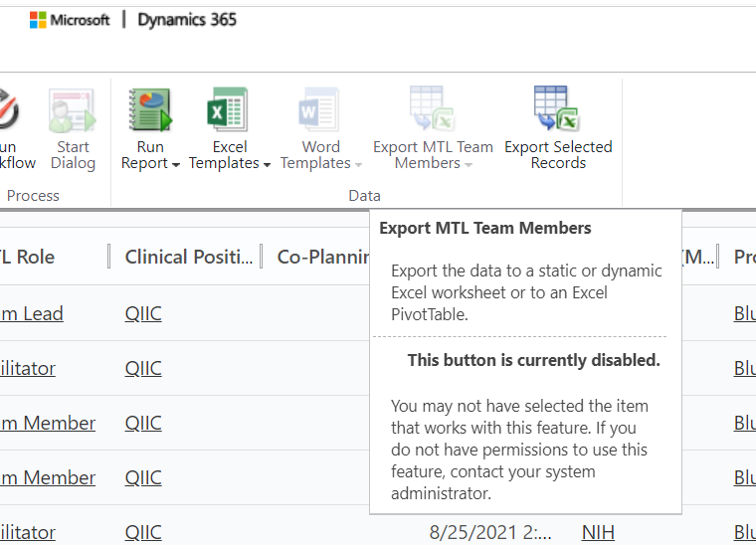Open the first Member role link

click(x=48, y=423)
